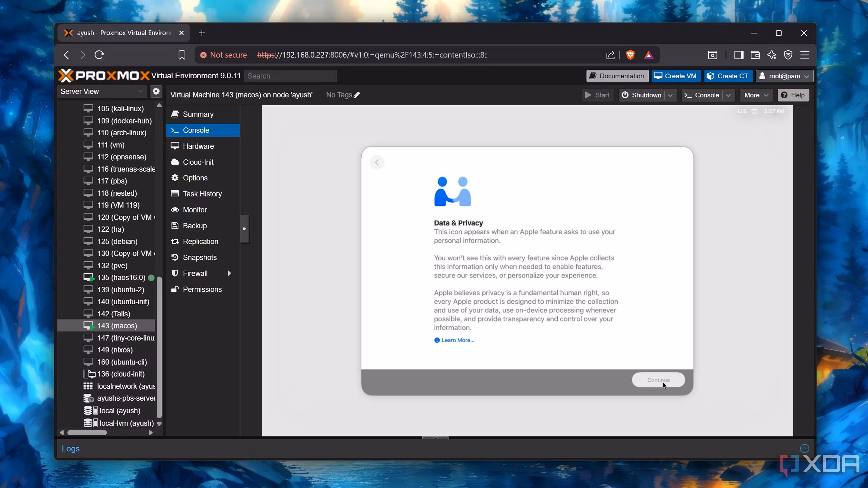Viewport: 868px width, 488px height.
Task: Edit tags using the pencil icon
Action: tap(357, 95)
